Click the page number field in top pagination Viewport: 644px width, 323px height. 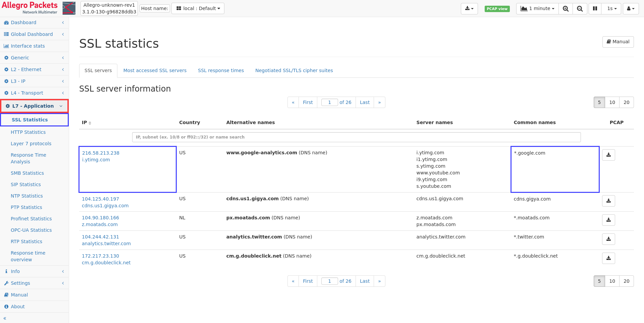(329, 102)
